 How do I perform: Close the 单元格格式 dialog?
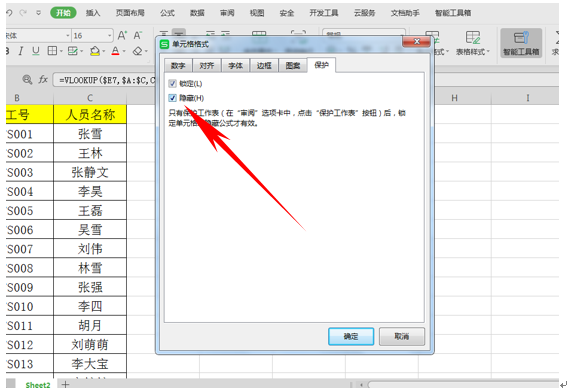(x=417, y=41)
